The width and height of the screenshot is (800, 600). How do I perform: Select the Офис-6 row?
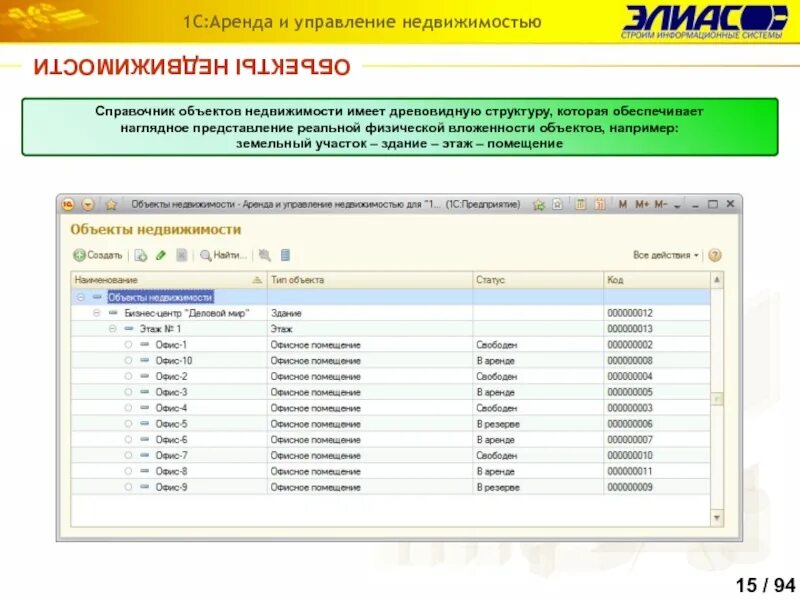390,439
